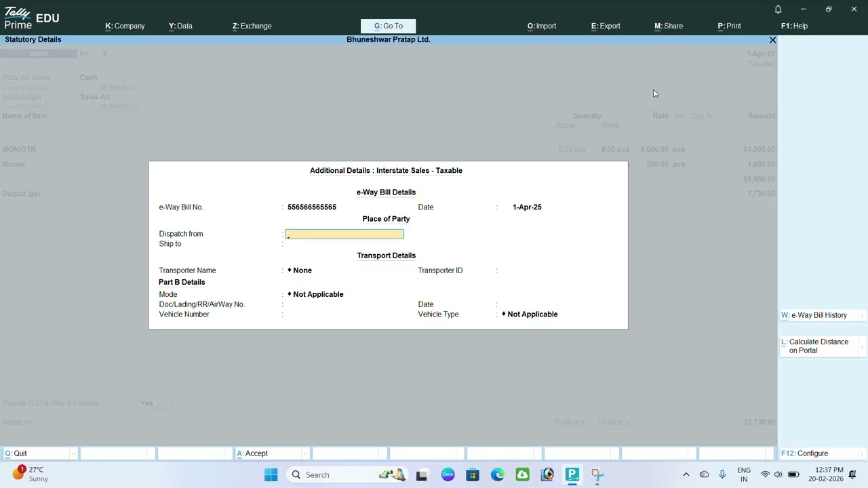The width and height of the screenshot is (868, 488).
Task: Click the notification bell icon
Action: (x=778, y=9)
